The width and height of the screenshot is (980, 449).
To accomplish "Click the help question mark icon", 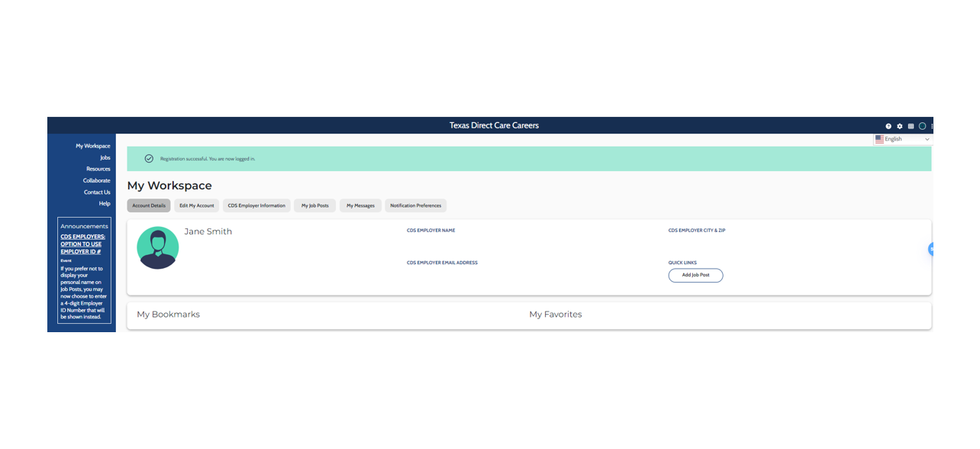I will click(x=888, y=126).
